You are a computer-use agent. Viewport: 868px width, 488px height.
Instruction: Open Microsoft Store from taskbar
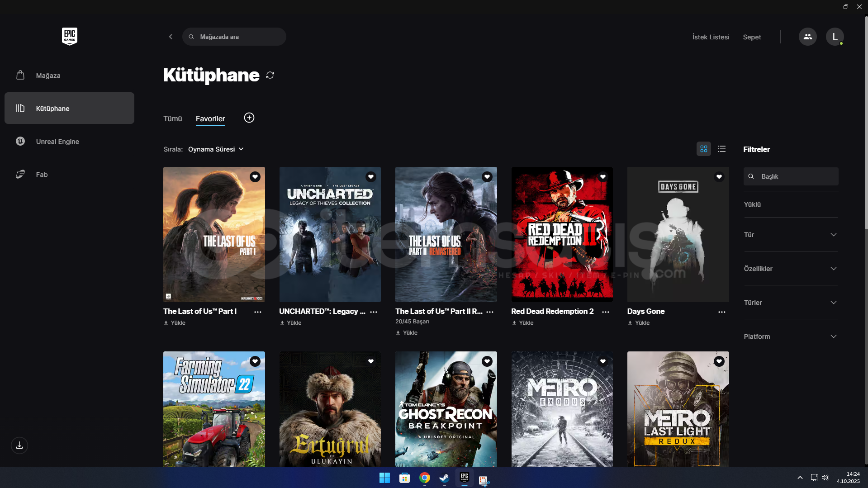(x=405, y=478)
